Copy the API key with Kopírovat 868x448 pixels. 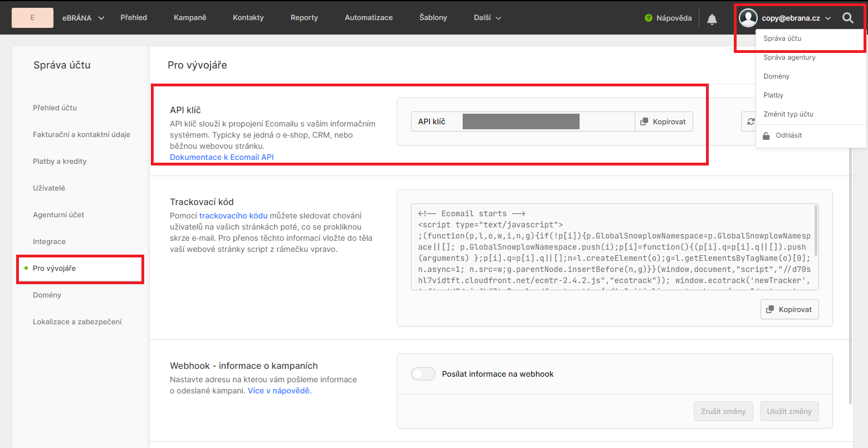tap(664, 121)
